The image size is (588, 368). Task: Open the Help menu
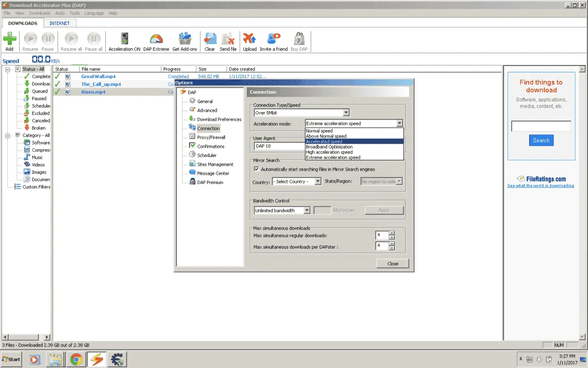click(113, 13)
